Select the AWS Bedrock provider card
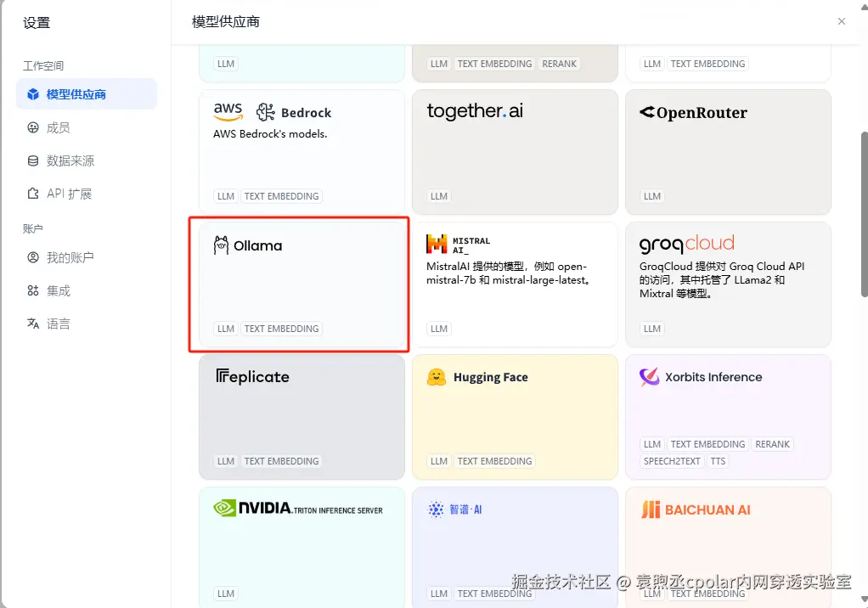The width and height of the screenshot is (868, 608). (302, 152)
